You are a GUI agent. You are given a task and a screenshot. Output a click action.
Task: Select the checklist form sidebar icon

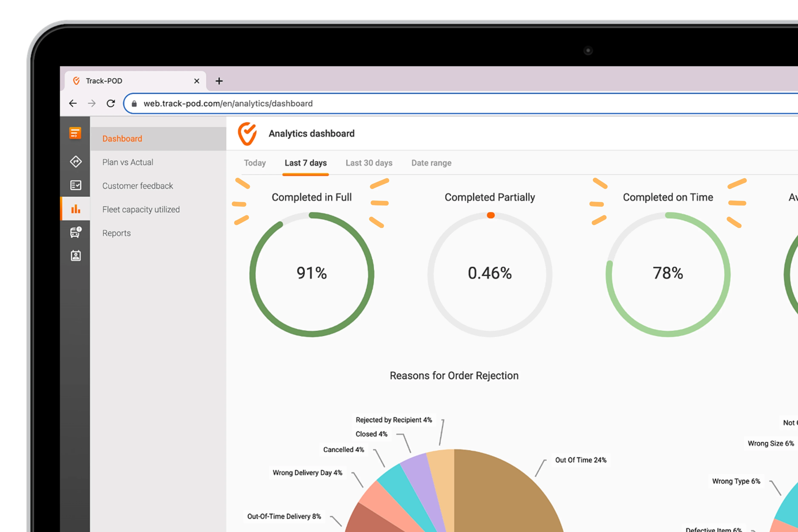pyautogui.click(x=75, y=185)
